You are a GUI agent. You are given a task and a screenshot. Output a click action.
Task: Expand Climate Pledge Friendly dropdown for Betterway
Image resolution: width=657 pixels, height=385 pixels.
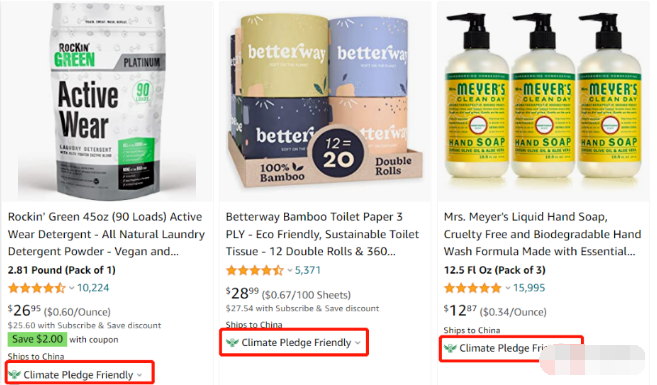point(357,343)
